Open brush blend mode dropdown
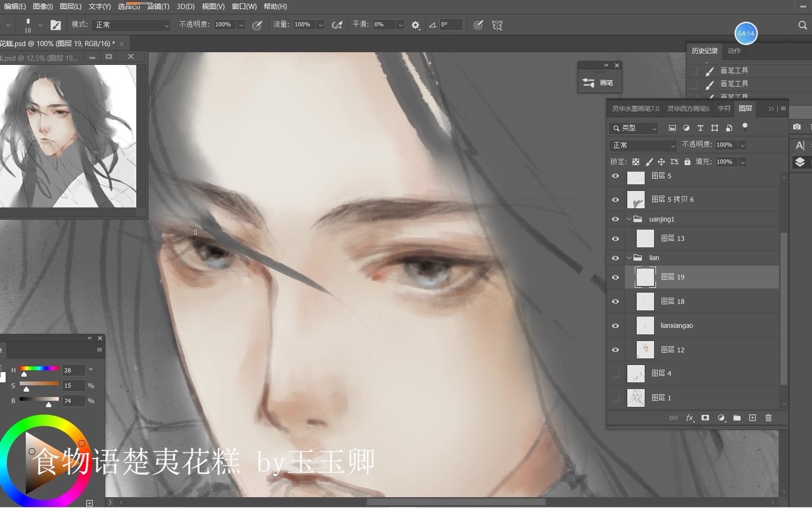Screen dimensions: 812x508 pos(131,25)
